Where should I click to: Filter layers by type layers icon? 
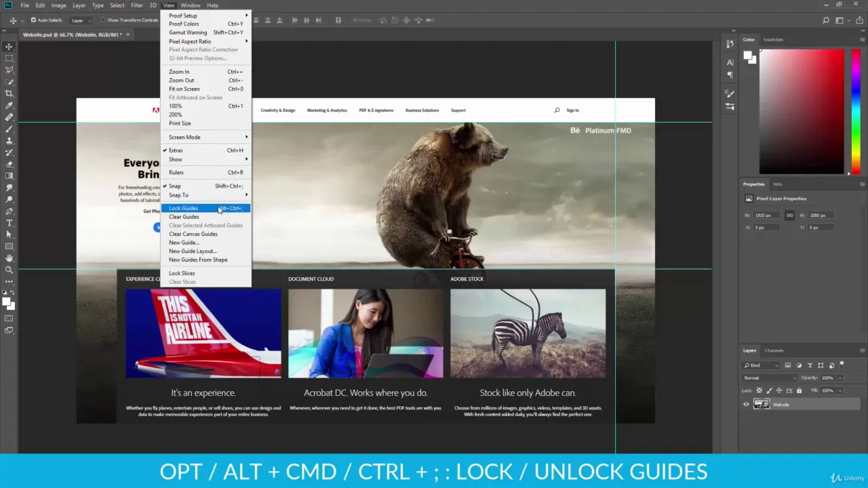pyautogui.click(x=810, y=365)
